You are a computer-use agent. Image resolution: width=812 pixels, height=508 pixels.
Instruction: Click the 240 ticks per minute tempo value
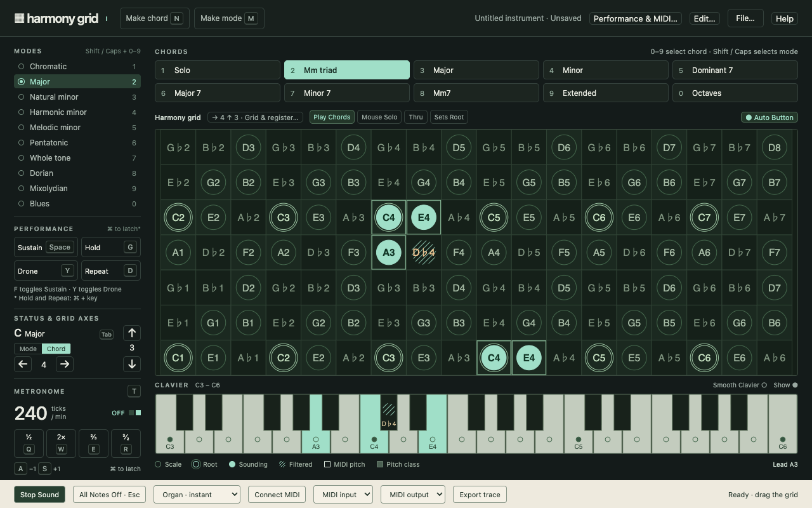coord(31,413)
